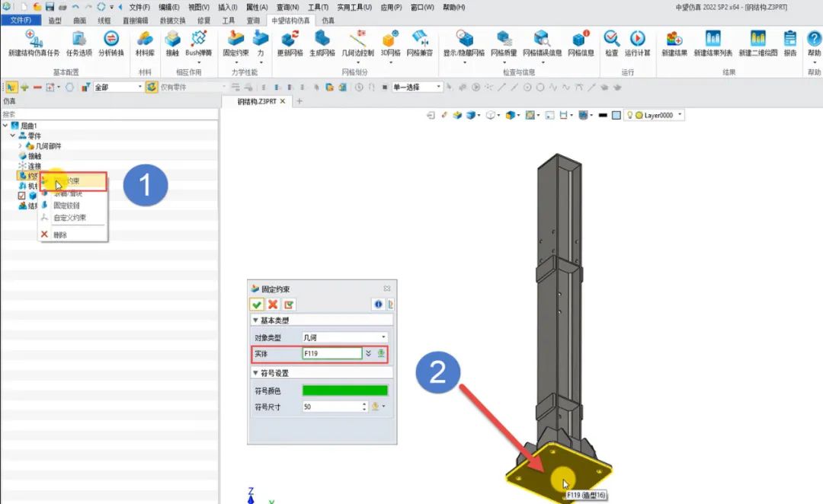The width and height of the screenshot is (823, 504).
Task: Confirm with the green checkmark button
Action: [257, 305]
